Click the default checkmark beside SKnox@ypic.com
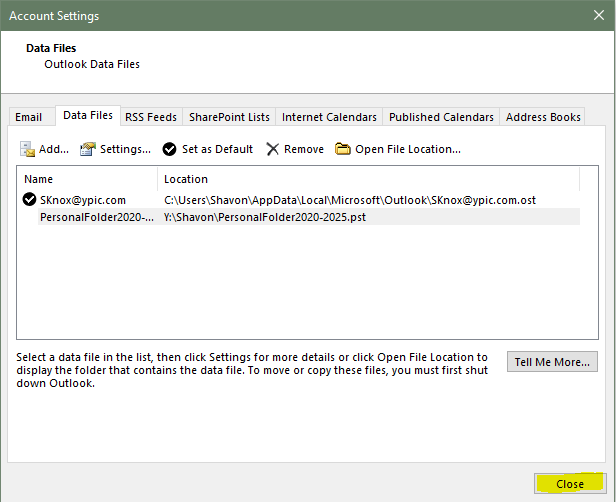Image resolution: width=616 pixels, height=502 pixels. point(29,200)
